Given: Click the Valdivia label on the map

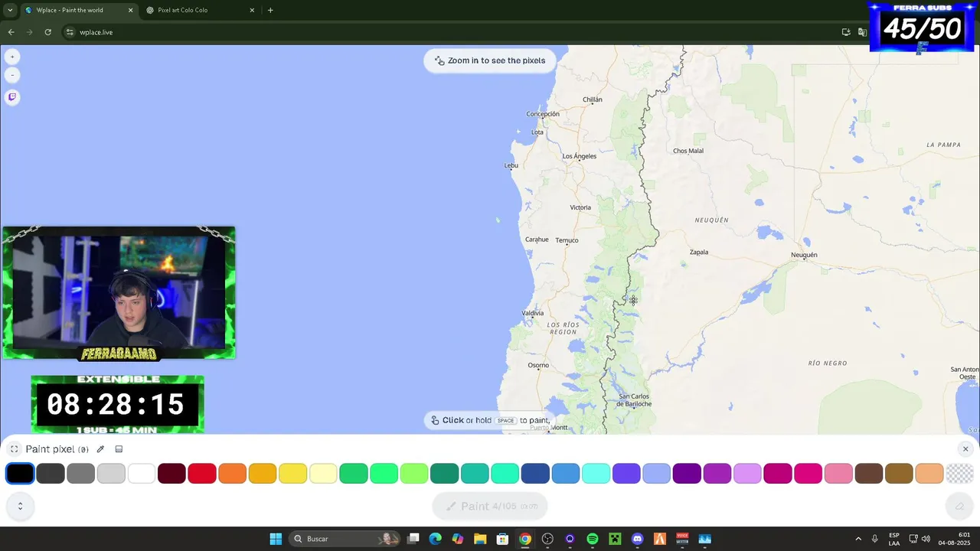Looking at the screenshot, I should [x=533, y=313].
